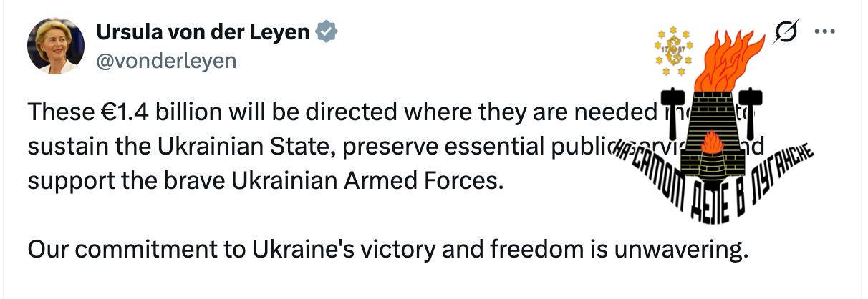Open the three-dot More options menu
Image resolution: width=868 pixels, height=299 pixels.
point(825,32)
